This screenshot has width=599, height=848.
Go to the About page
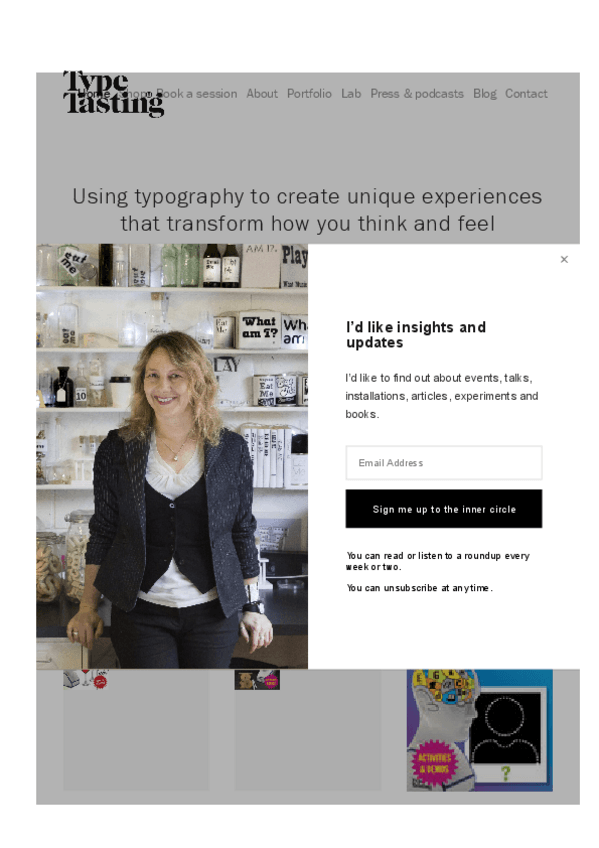262,94
